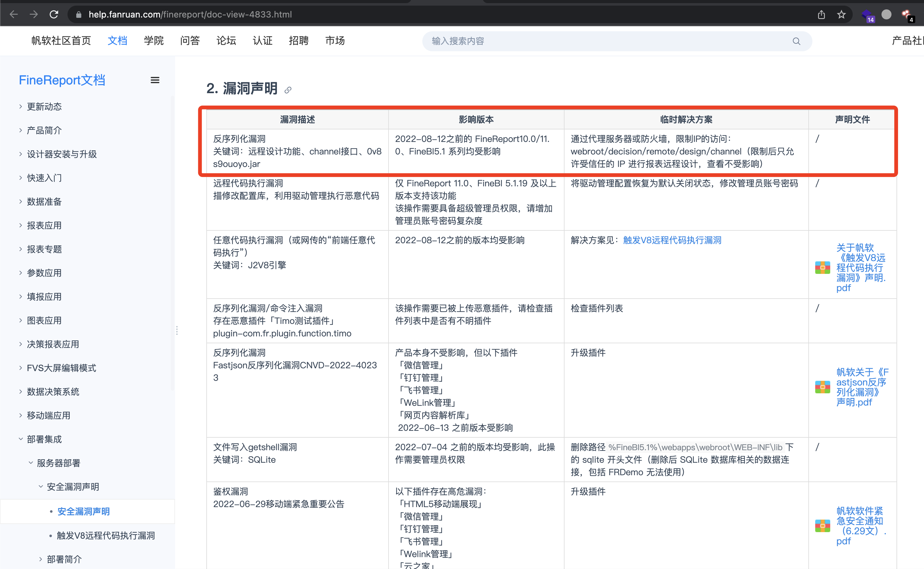Click the %FineBI5.1%\webapps\webroot\WEB-INF\lib path text

(695, 447)
